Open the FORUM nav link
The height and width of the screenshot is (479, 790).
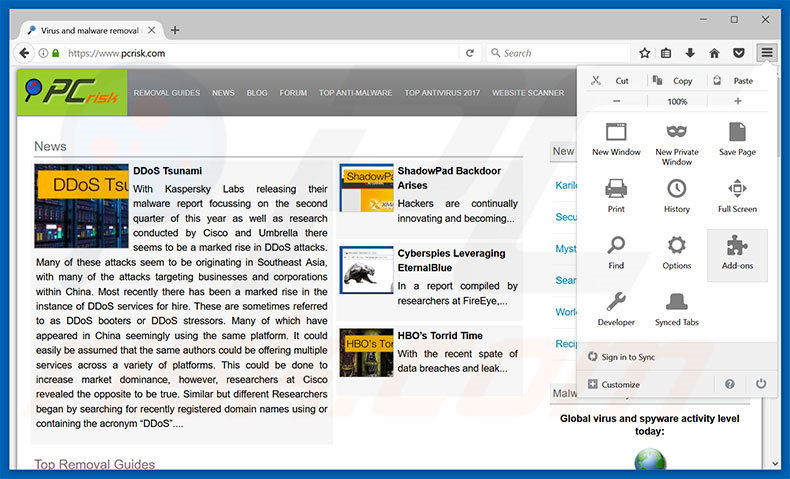click(x=293, y=93)
